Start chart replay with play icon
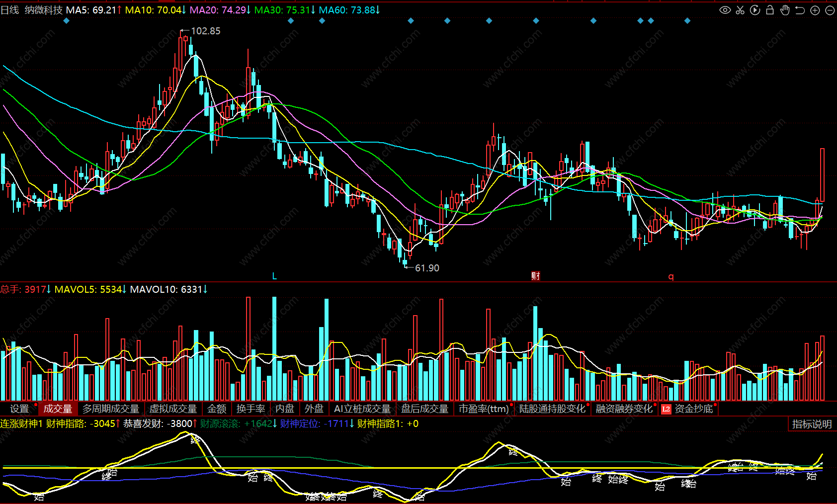 [x=755, y=10]
